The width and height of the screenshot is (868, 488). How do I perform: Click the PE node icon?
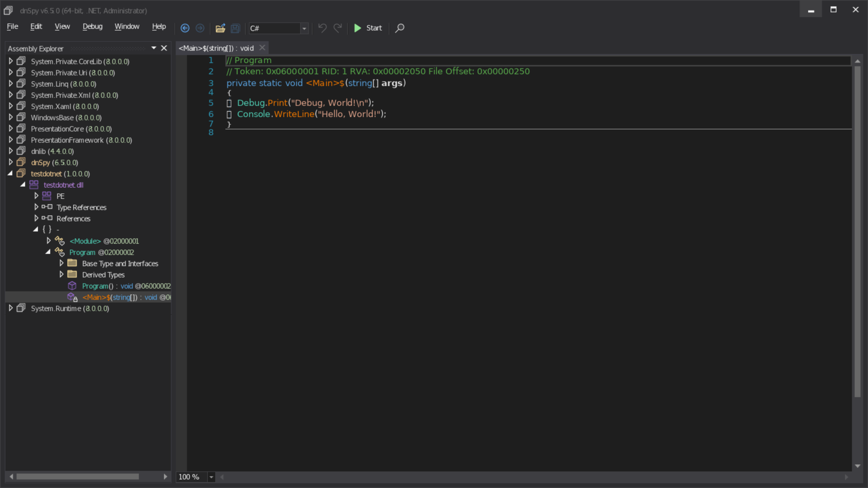(46, 196)
